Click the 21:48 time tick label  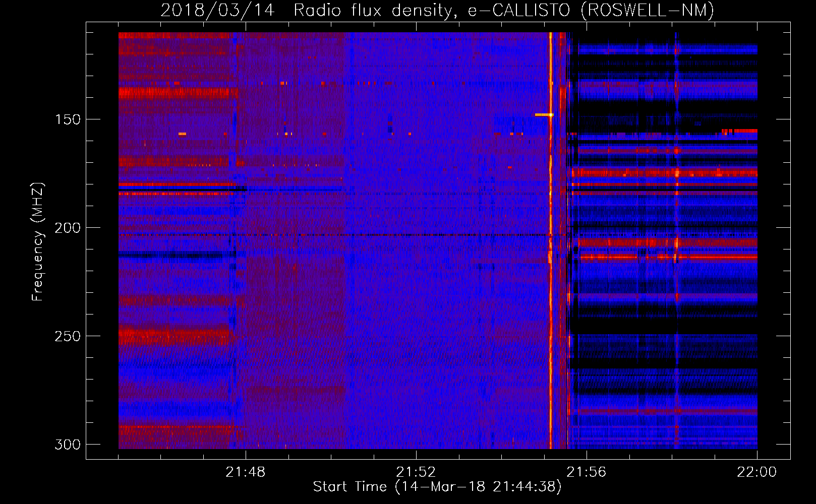pos(246,472)
